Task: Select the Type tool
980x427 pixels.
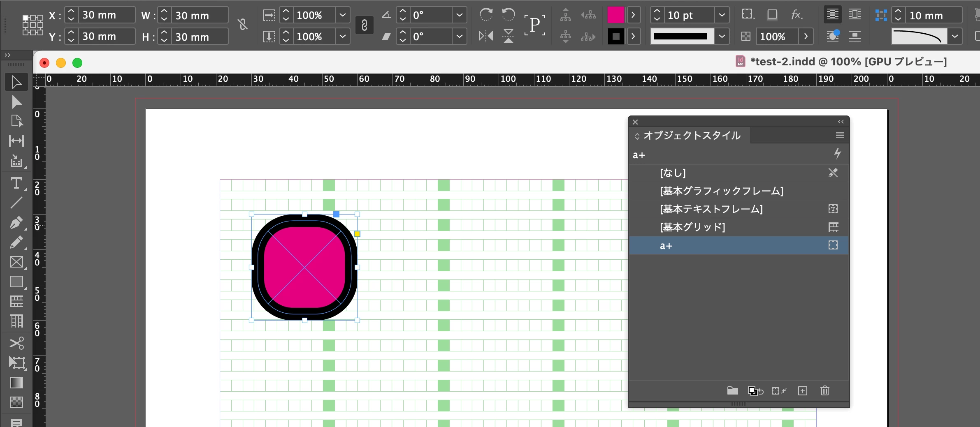Action: point(16,183)
